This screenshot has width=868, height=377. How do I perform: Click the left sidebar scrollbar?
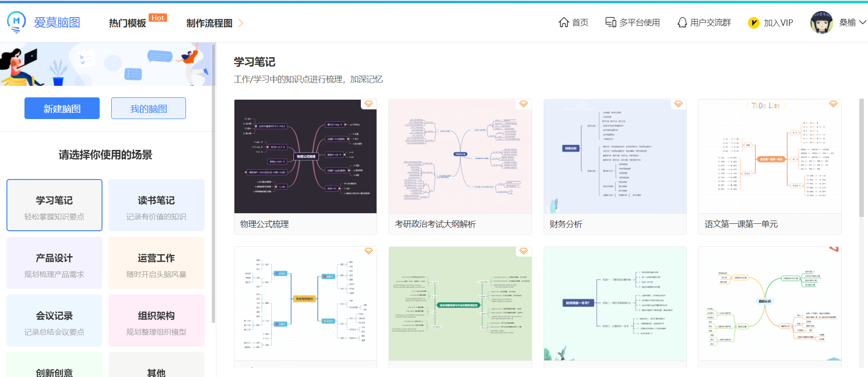coord(213,183)
